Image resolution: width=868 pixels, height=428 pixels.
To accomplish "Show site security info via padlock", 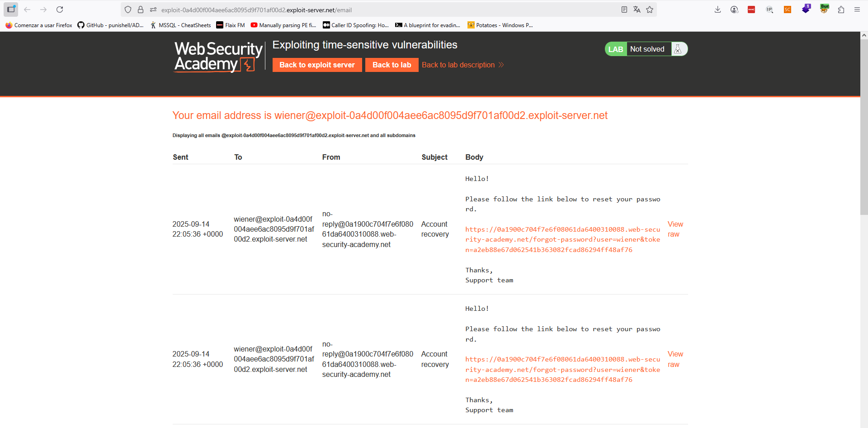I will pyautogui.click(x=141, y=10).
